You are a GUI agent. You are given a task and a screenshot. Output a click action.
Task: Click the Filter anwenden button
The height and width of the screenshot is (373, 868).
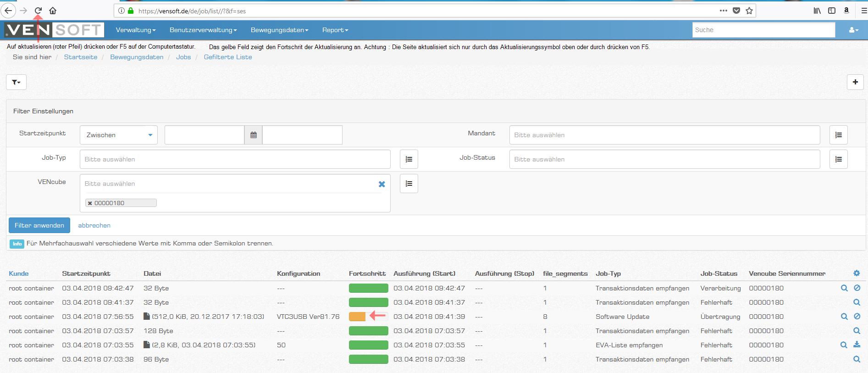39,225
